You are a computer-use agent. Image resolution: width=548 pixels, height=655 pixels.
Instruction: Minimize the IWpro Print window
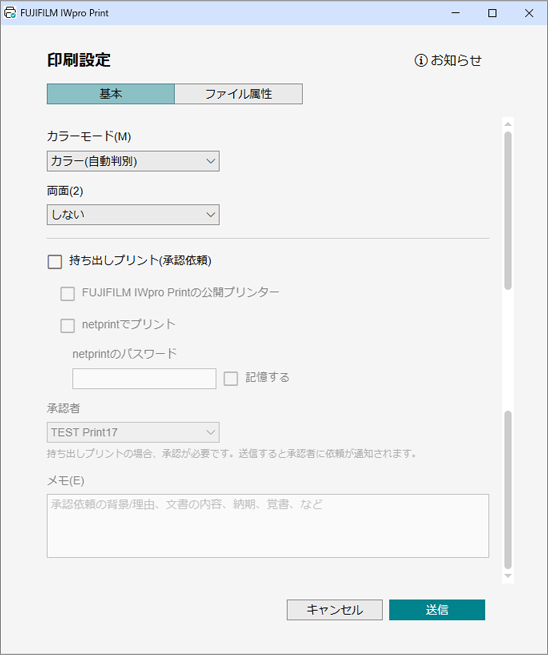[456, 13]
